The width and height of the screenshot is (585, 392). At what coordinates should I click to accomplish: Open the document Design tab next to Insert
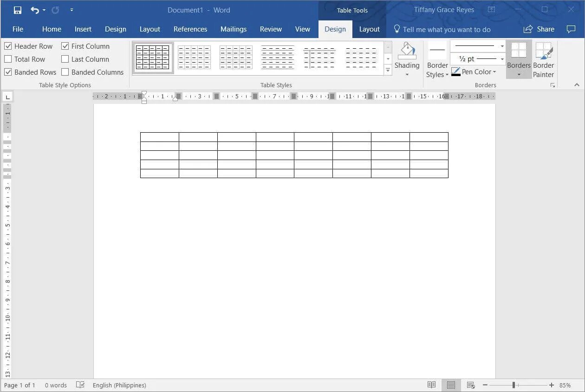[x=116, y=29]
